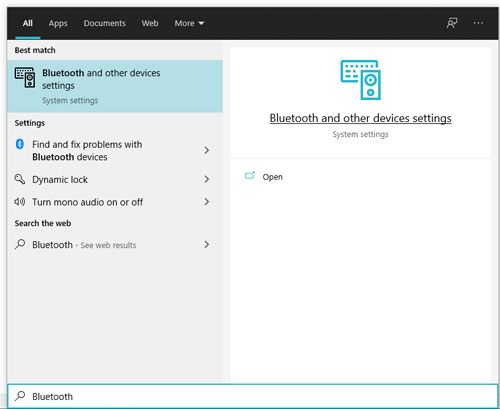Click the web search magnifier icon
Viewport: 500px width, 409px height.
click(x=20, y=244)
